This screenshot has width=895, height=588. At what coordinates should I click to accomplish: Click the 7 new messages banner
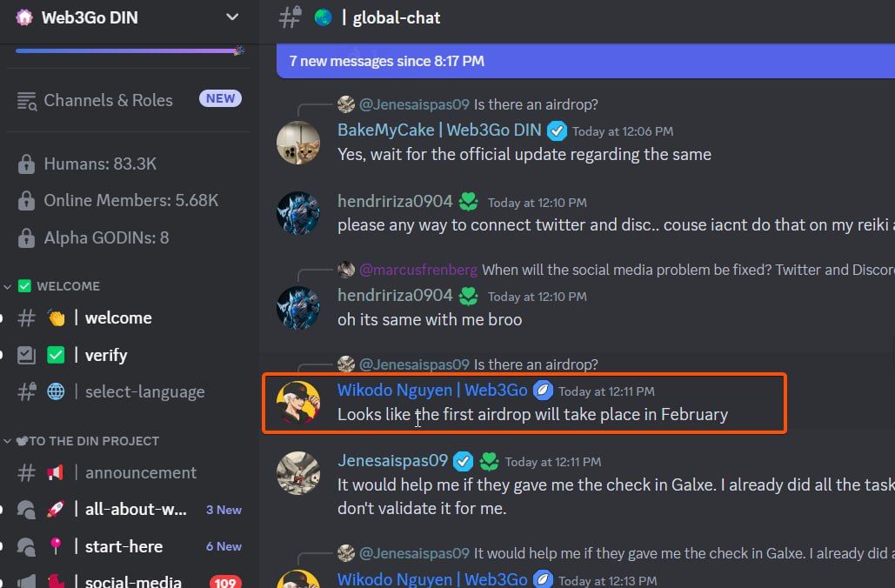click(x=585, y=61)
